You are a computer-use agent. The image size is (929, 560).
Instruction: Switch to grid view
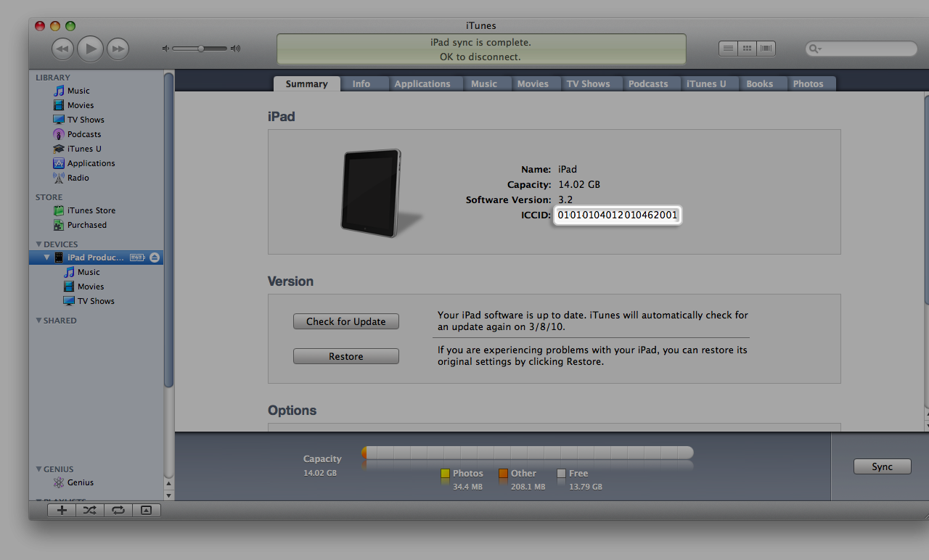(x=747, y=49)
